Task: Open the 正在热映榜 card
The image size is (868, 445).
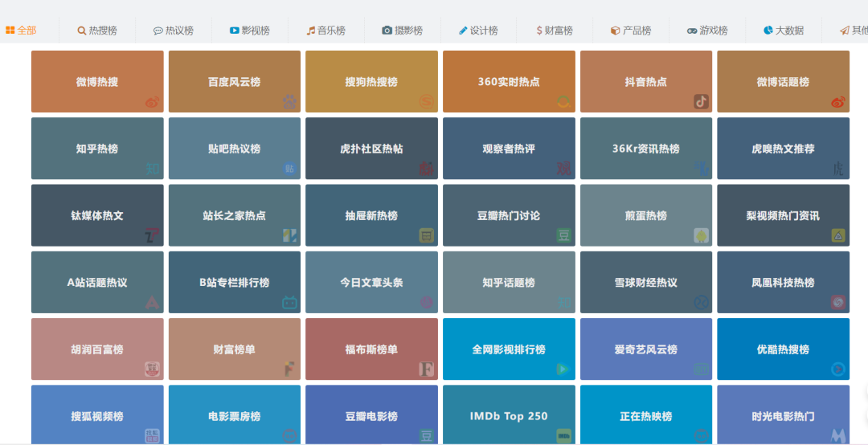Action: coord(646,415)
